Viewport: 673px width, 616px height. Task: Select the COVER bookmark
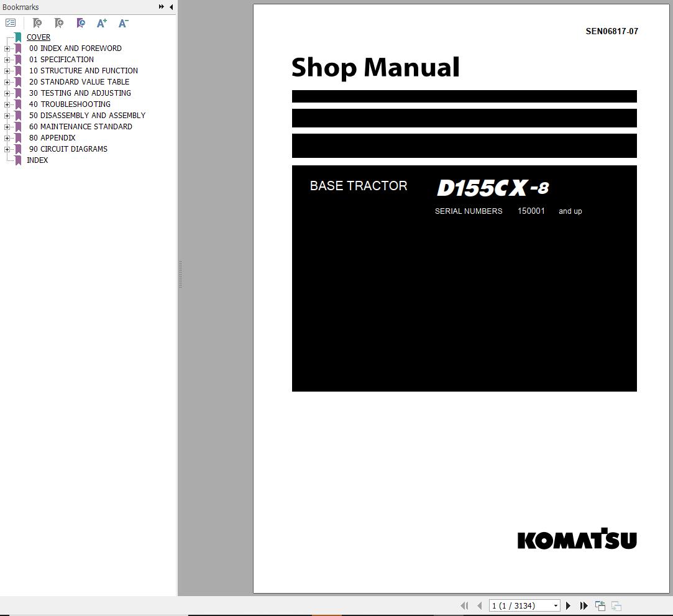pos(39,37)
